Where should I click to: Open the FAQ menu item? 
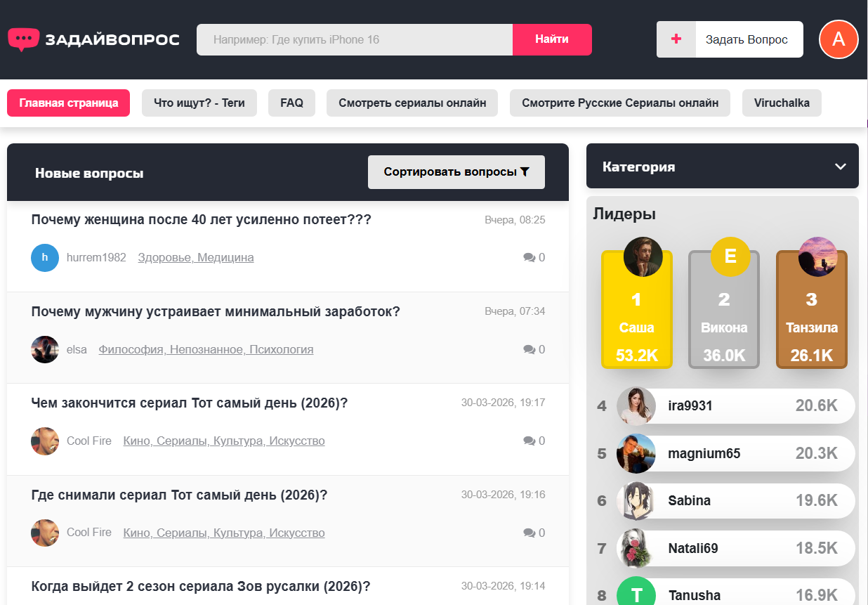[x=291, y=103]
